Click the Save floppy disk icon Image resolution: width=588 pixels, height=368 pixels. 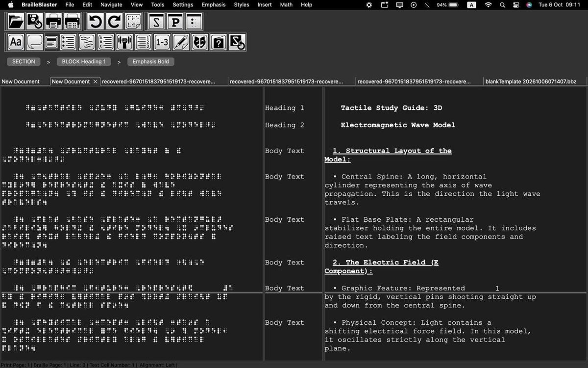coord(35,22)
